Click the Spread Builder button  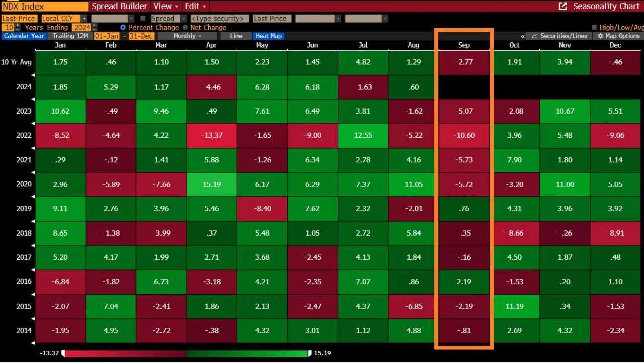coord(119,6)
